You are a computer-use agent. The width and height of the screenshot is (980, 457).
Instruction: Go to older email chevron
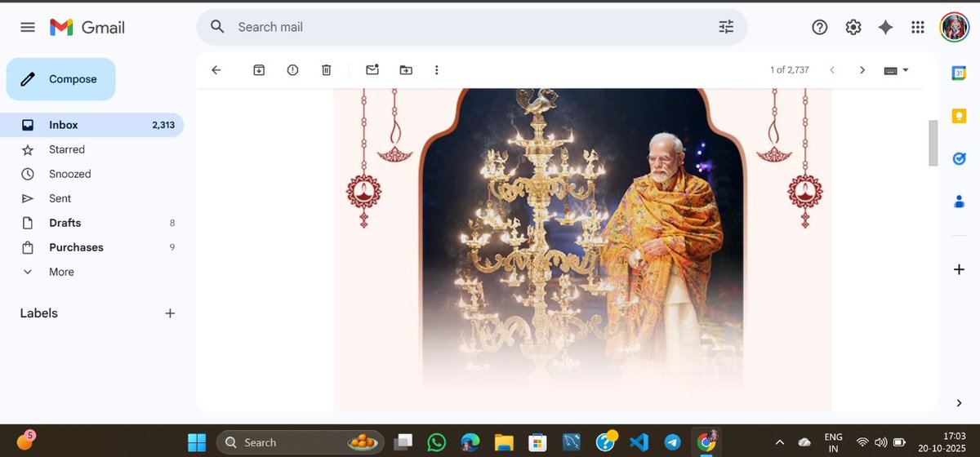[862, 70]
